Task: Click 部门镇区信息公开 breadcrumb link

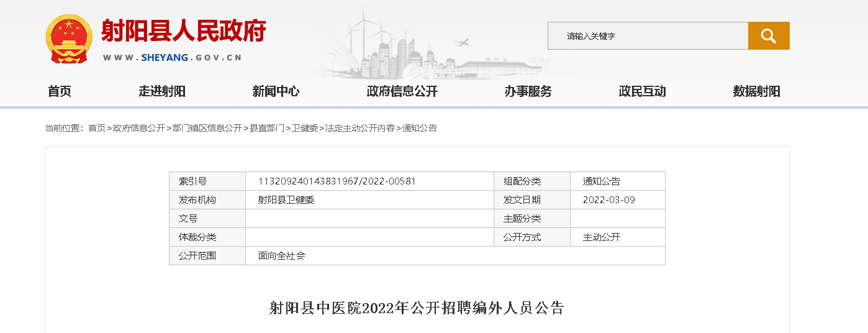Action: [x=207, y=128]
